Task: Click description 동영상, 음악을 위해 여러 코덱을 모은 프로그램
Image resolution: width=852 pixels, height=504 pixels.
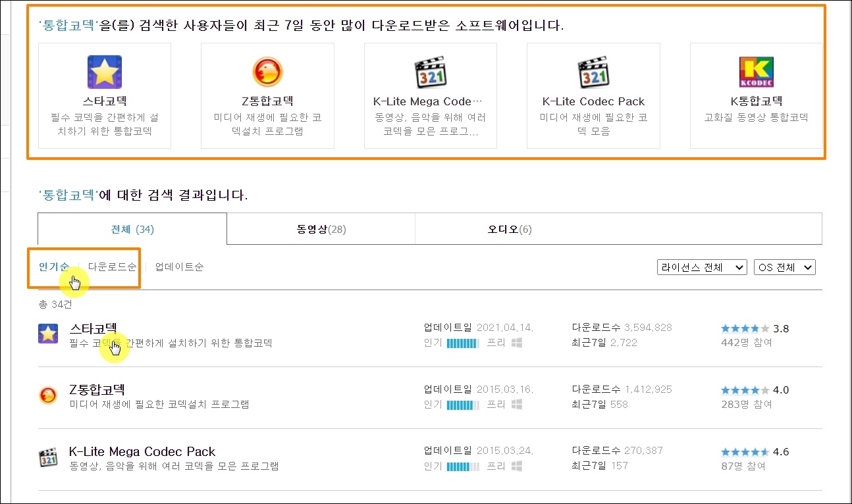Action: click(174, 466)
